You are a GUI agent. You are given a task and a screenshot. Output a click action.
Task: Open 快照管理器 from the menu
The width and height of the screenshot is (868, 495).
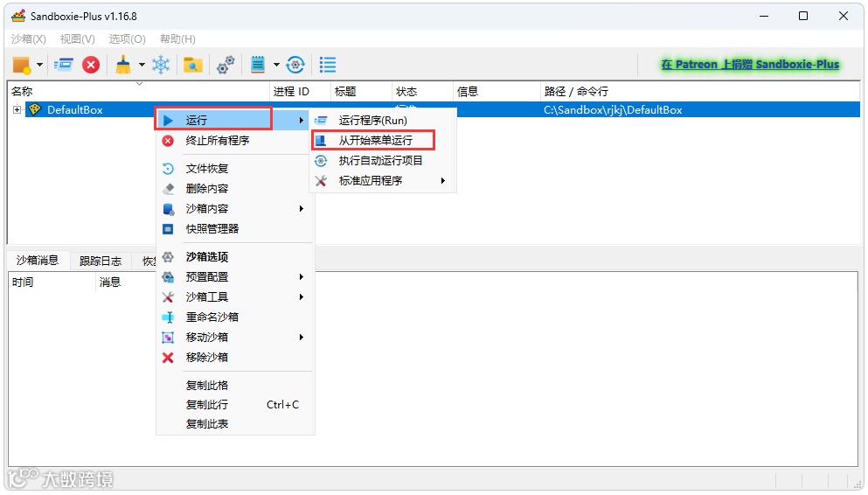pyautogui.click(x=235, y=228)
